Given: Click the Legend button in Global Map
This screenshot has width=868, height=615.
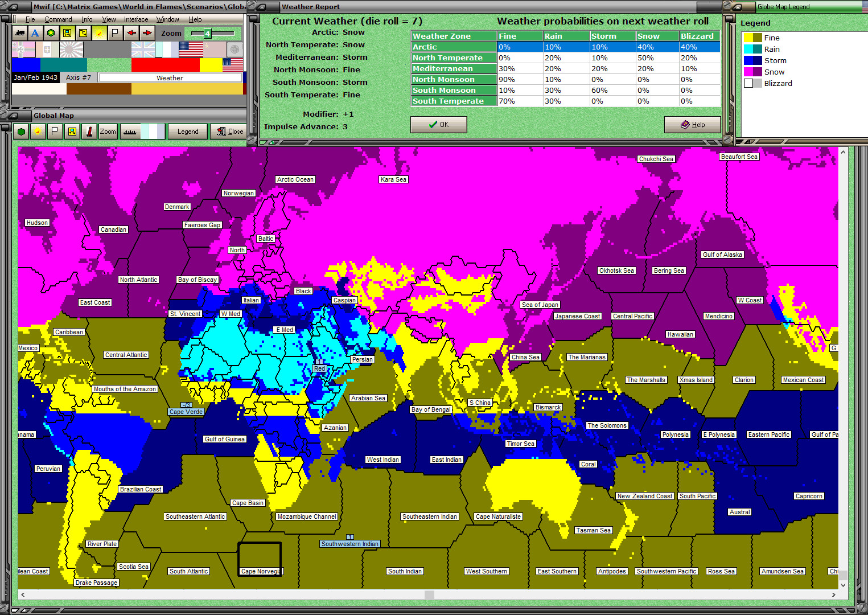Looking at the screenshot, I should pyautogui.click(x=188, y=132).
